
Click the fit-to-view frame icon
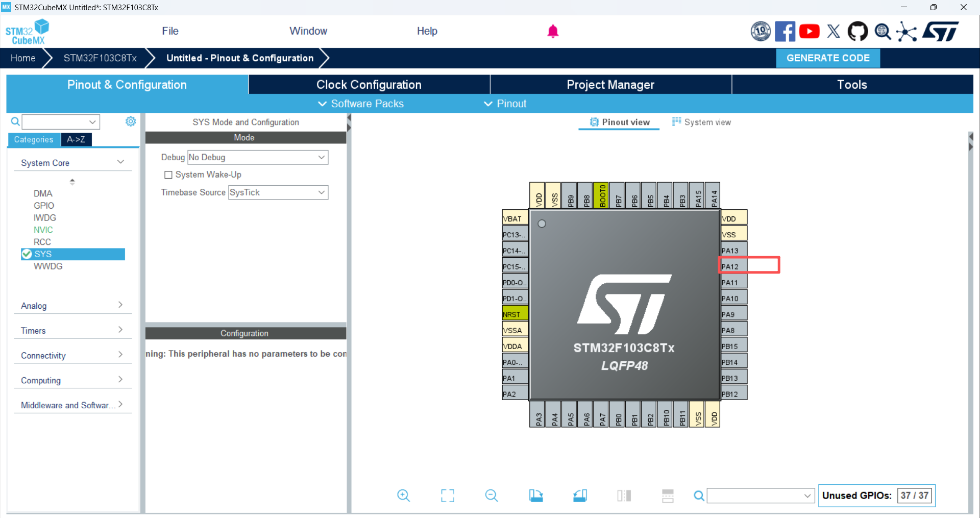[x=448, y=496]
